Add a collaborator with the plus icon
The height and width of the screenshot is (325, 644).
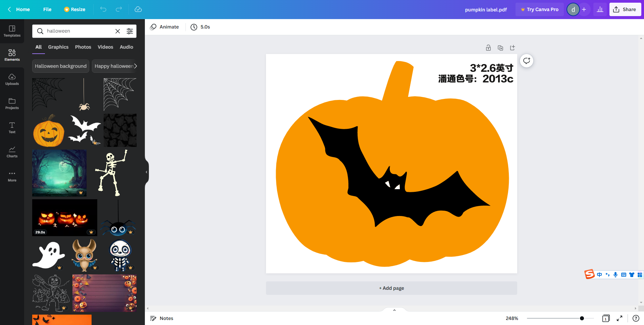[x=584, y=9]
